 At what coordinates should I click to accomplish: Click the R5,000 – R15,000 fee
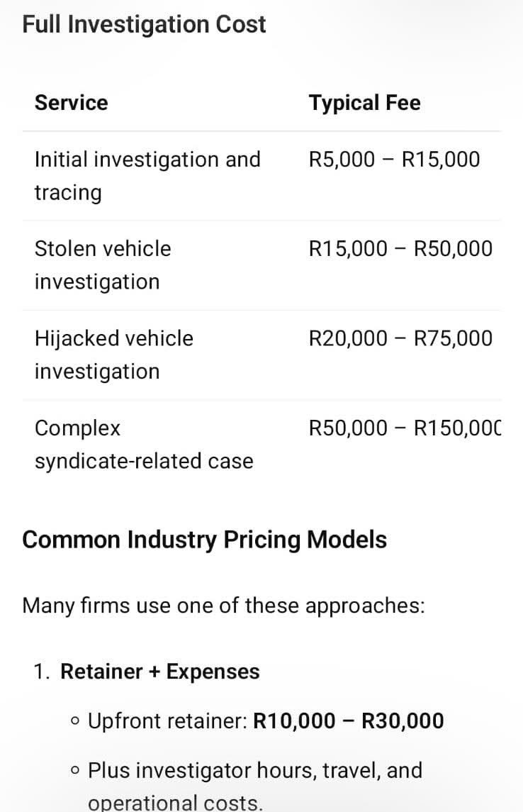(x=394, y=159)
